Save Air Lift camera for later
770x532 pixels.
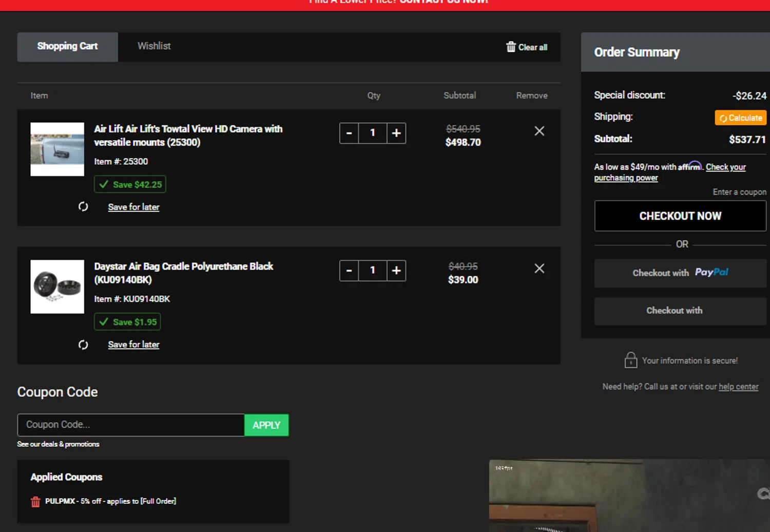coord(133,207)
